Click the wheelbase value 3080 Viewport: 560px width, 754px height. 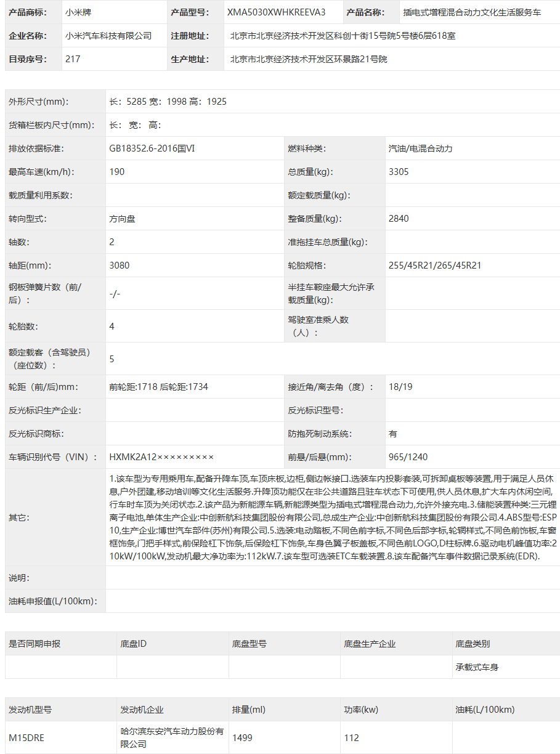click(x=120, y=266)
